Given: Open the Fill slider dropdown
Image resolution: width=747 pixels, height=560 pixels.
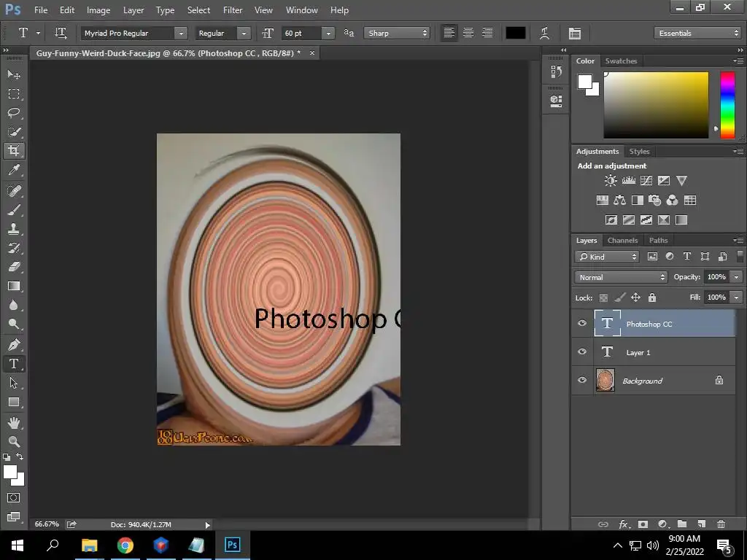Looking at the screenshot, I should click(x=737, y=297).
